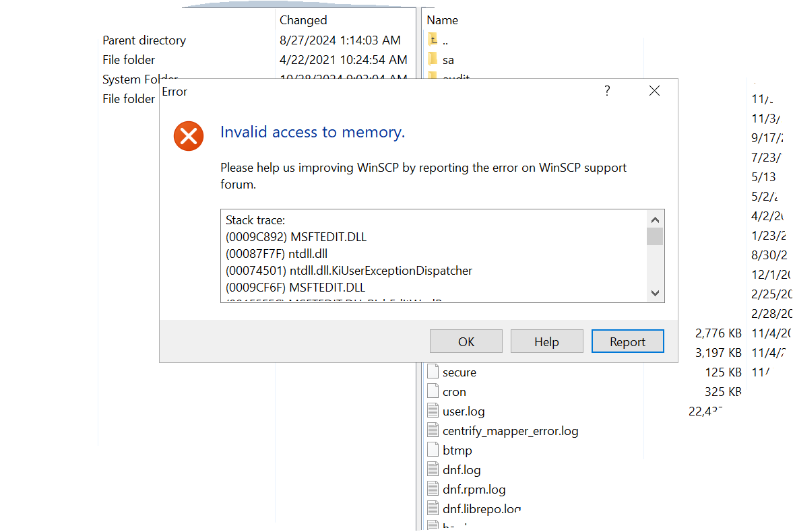This screenshot has width=793, height=532.
Task: Select the secure file icon
Action: tap(433, 372)
